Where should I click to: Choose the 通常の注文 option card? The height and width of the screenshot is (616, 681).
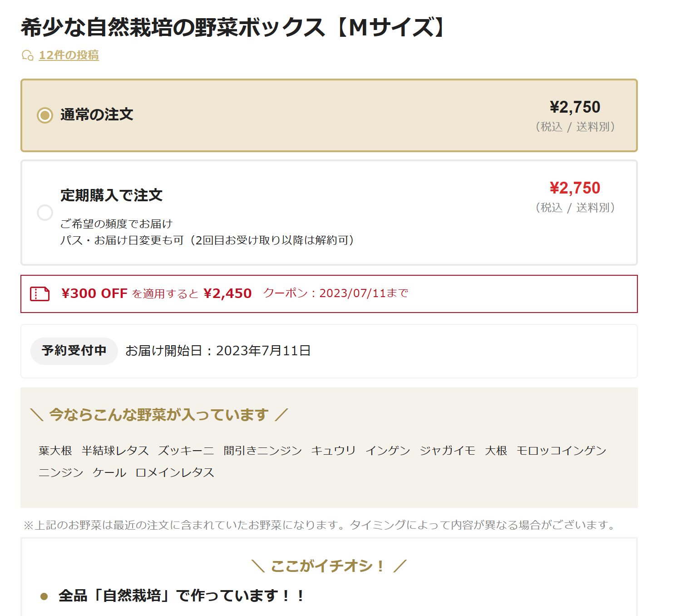click(x=329, y=115)
